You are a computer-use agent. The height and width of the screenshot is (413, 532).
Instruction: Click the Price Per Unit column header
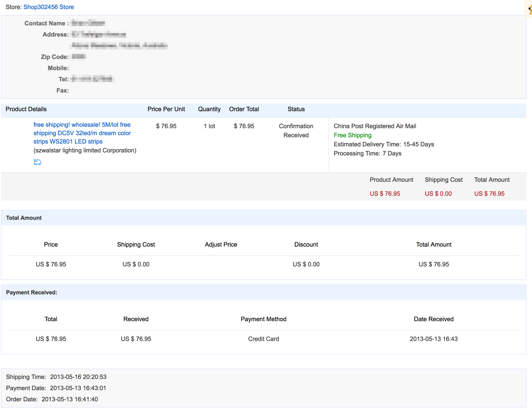click(166, 109)
